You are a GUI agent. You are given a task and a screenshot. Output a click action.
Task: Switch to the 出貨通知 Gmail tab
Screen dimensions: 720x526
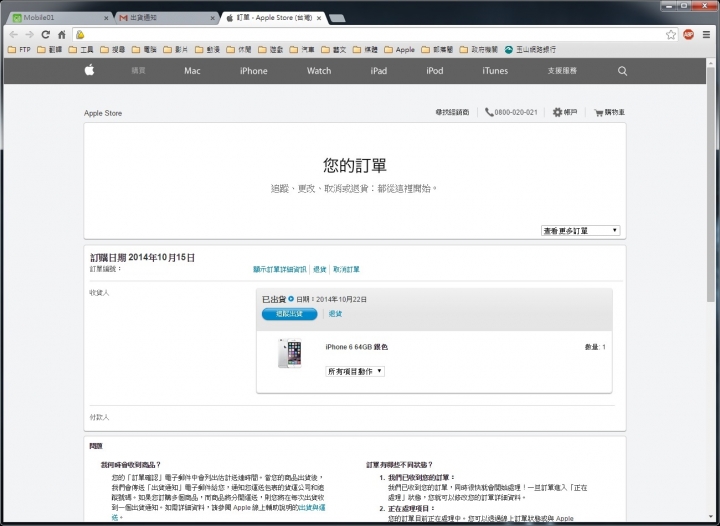point(166,18)
